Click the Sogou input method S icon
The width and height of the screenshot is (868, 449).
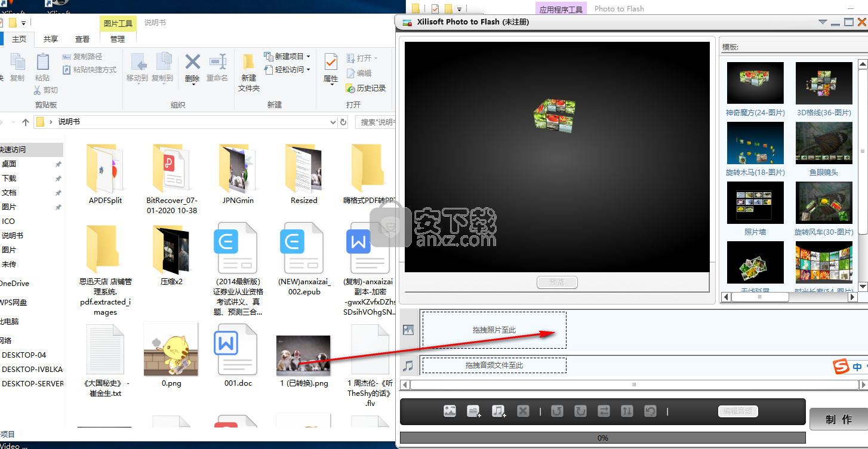[841, 366]
